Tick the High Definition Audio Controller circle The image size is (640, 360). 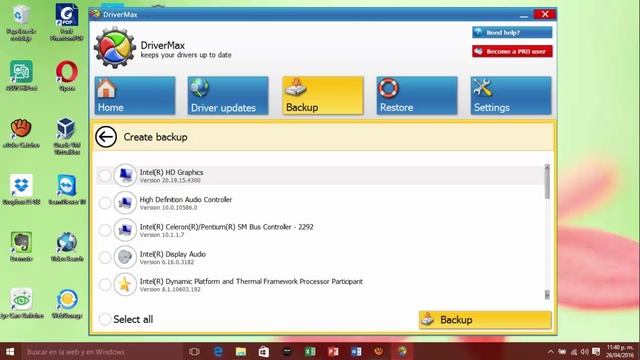click(x=105, y=203)
